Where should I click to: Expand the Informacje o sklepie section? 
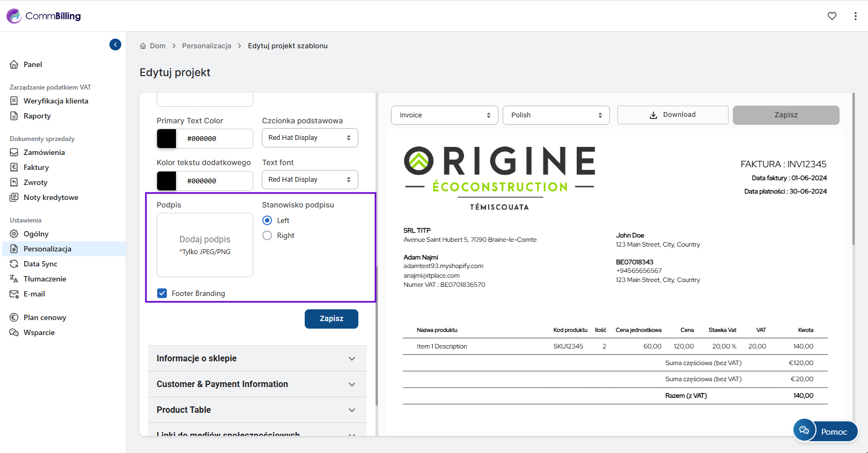pos(257,359)
